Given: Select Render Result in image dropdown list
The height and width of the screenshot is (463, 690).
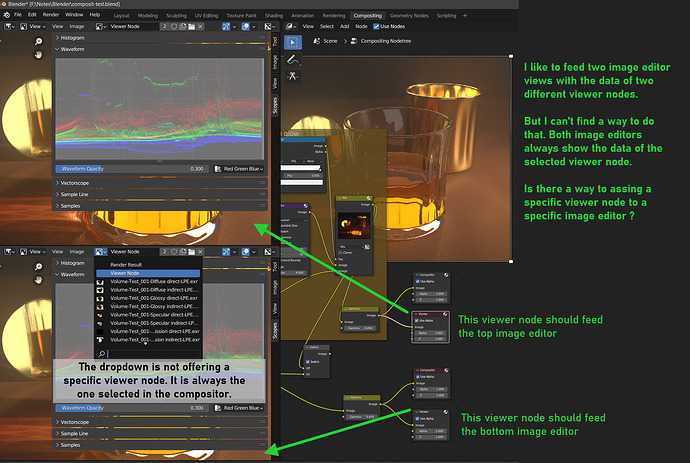Looking at the screenshot, I should point(148,265).
